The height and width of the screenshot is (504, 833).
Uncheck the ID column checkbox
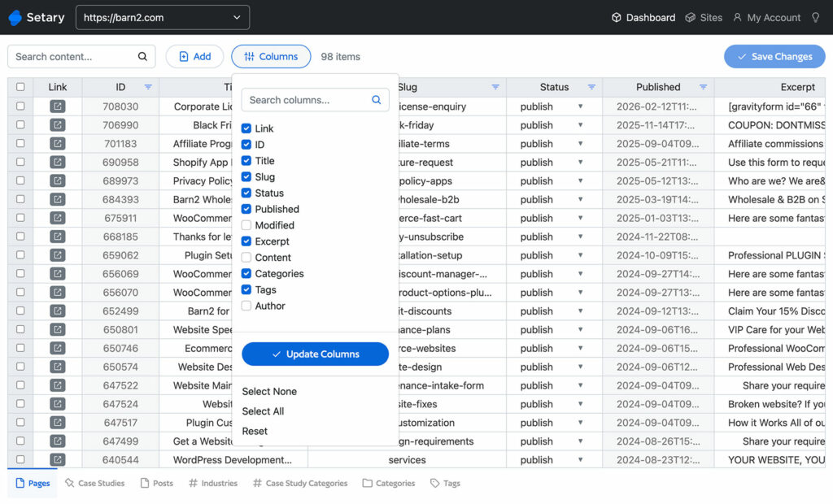click(246, 145)
